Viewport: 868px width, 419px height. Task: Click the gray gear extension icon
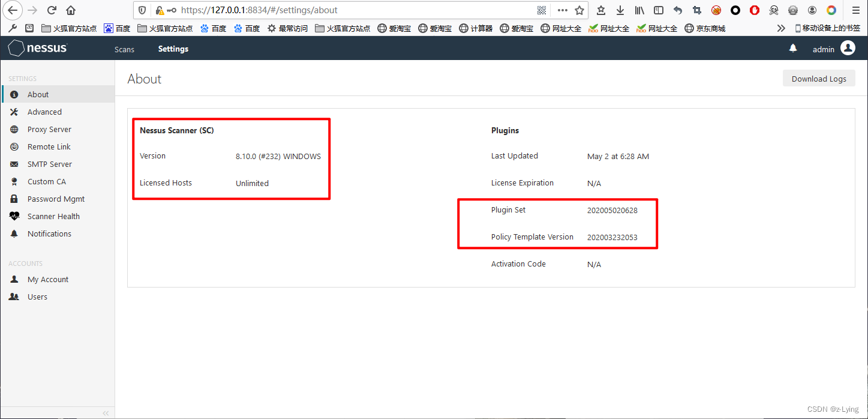[x=793, y=10]
